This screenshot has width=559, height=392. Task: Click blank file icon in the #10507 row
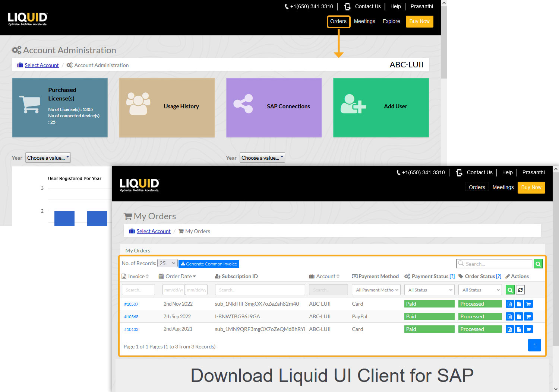coord(519,304)
